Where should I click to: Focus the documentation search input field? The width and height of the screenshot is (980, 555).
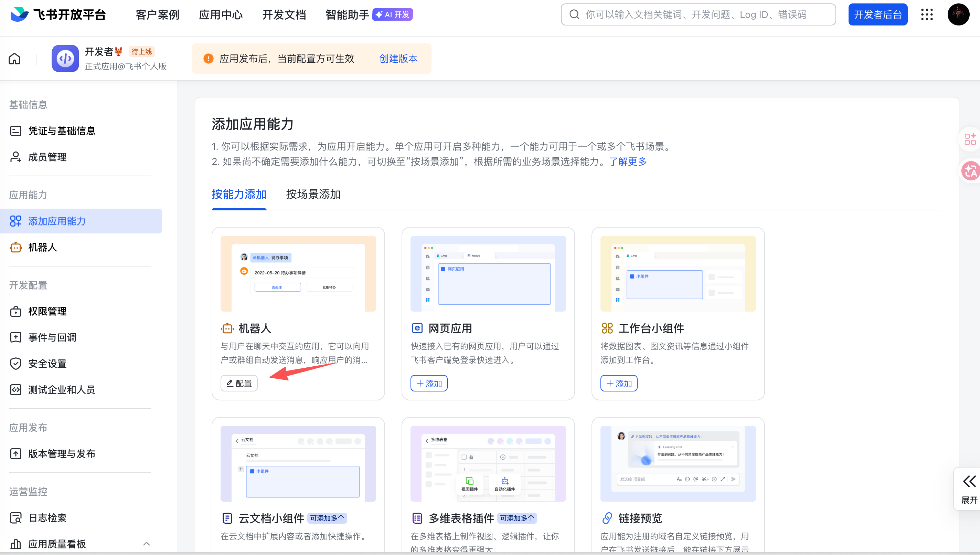[x=699, y=14]
